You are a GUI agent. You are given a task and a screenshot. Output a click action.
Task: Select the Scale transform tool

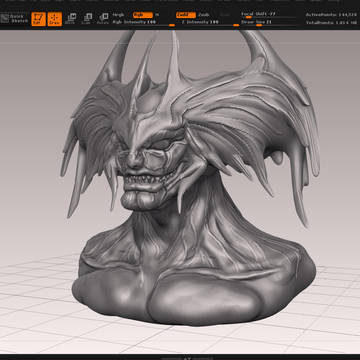click(x=87, y=19)
